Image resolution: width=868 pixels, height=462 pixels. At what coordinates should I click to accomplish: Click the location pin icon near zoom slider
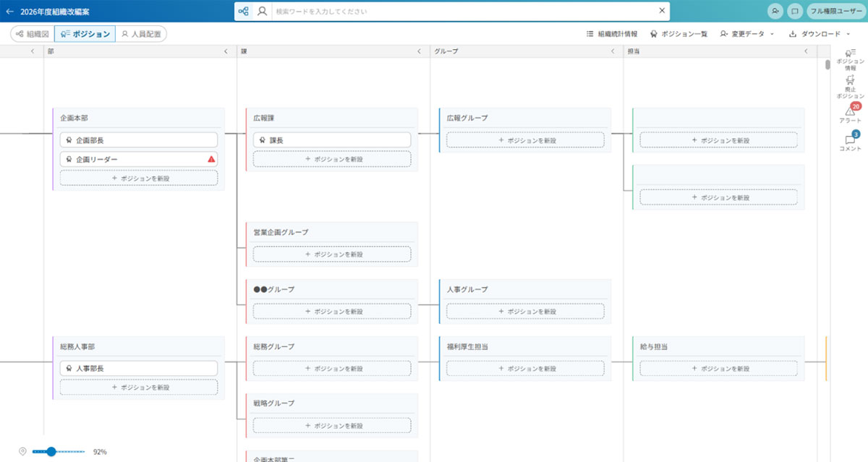(x=22, y=451)
